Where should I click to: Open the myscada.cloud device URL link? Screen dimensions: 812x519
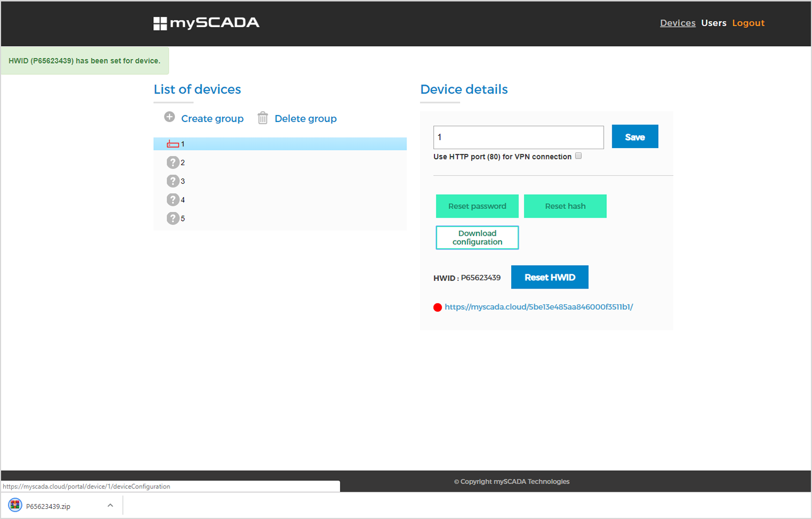[x=538, y=307]
